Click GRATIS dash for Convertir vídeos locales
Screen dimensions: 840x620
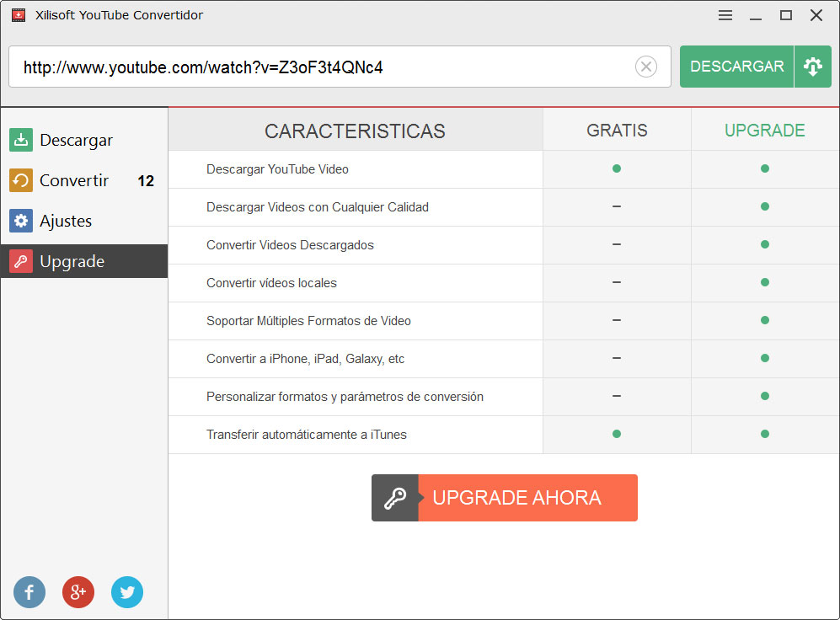(617, 282)
